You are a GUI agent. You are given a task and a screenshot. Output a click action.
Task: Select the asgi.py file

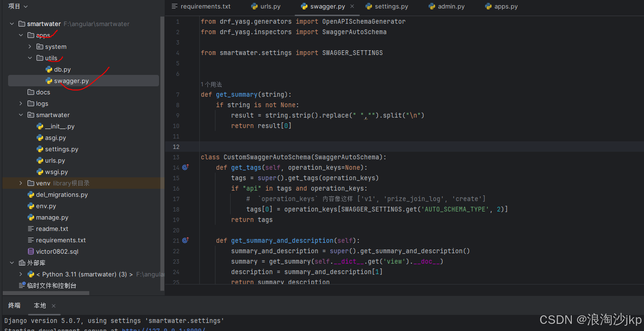(56, 138)
